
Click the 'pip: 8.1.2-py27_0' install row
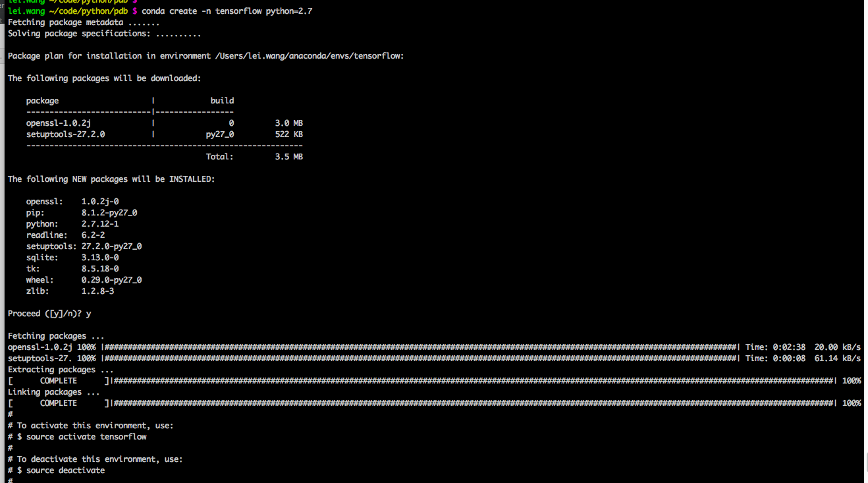(x=82, y=213)
